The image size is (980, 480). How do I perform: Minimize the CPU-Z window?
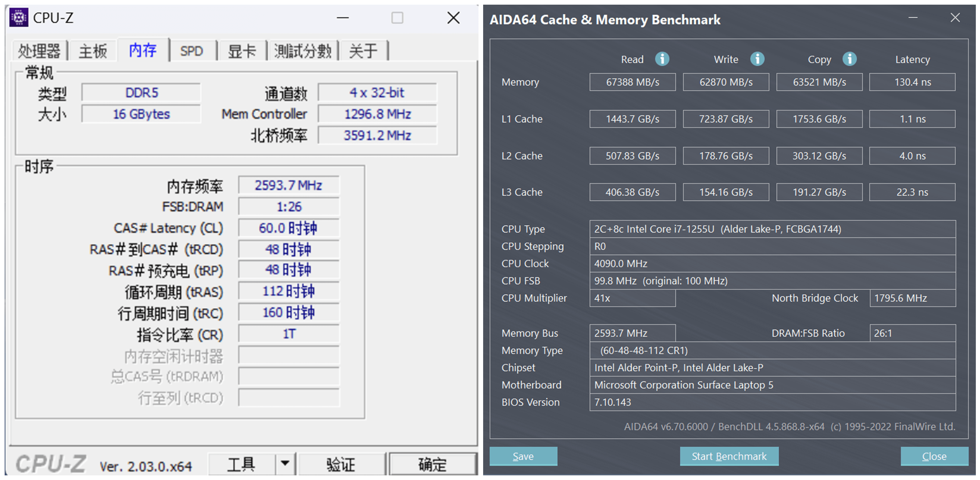click(343, 17)
